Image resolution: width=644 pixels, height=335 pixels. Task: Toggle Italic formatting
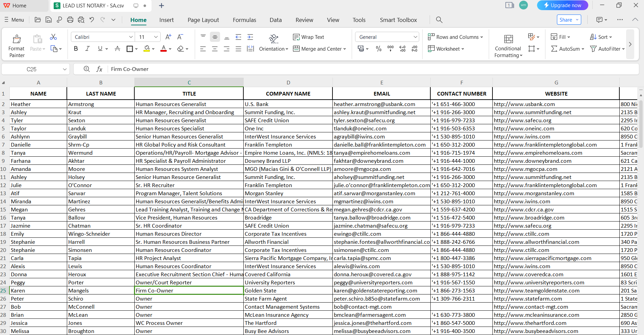click(x=87, y=49)
